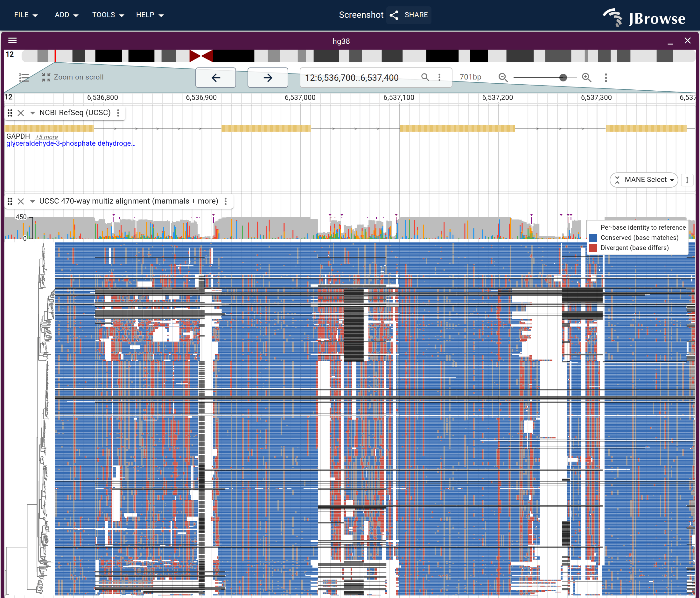Open UCSC 470-way track menu dots
This screenshot has width=700, height=598.
pyautogui.click(x=226, y=202)
